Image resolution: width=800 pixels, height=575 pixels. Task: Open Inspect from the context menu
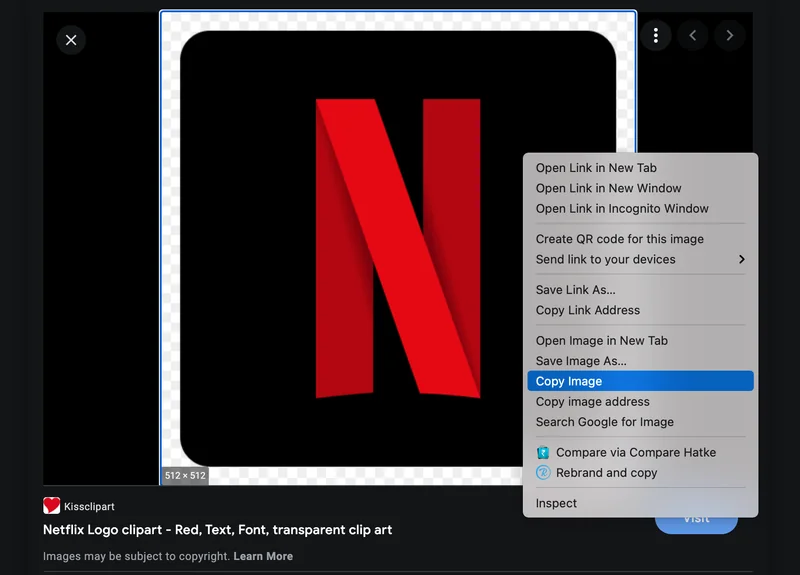pyautogui.click(x=556, y=504)
